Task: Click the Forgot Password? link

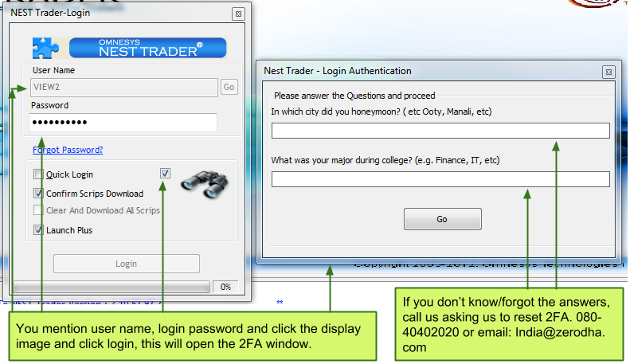Action: [x=68, y=150]
